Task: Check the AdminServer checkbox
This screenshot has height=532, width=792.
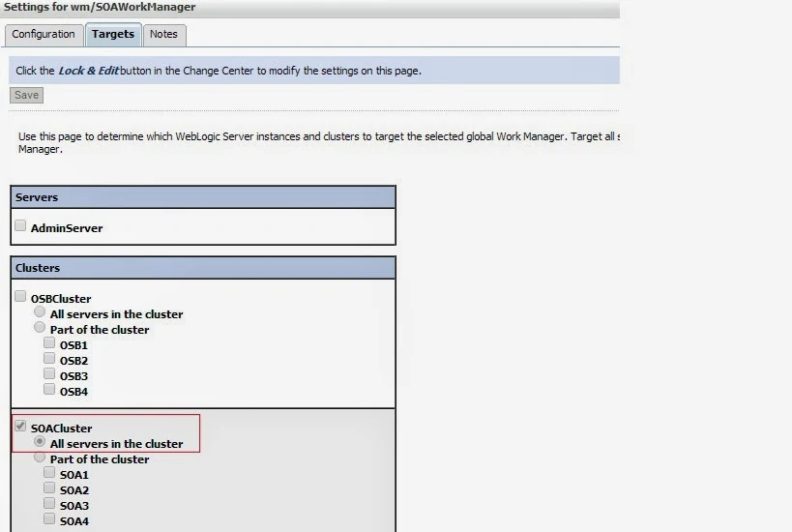Action: (x=20, y=225)
